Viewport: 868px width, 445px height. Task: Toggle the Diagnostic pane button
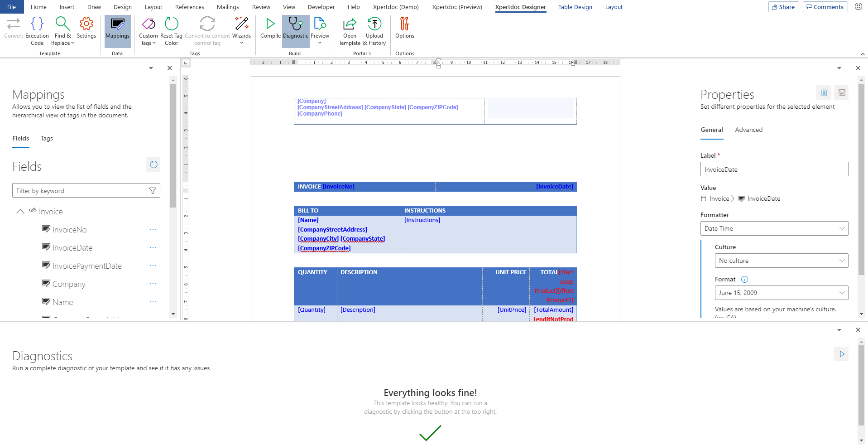click(295, 31)
